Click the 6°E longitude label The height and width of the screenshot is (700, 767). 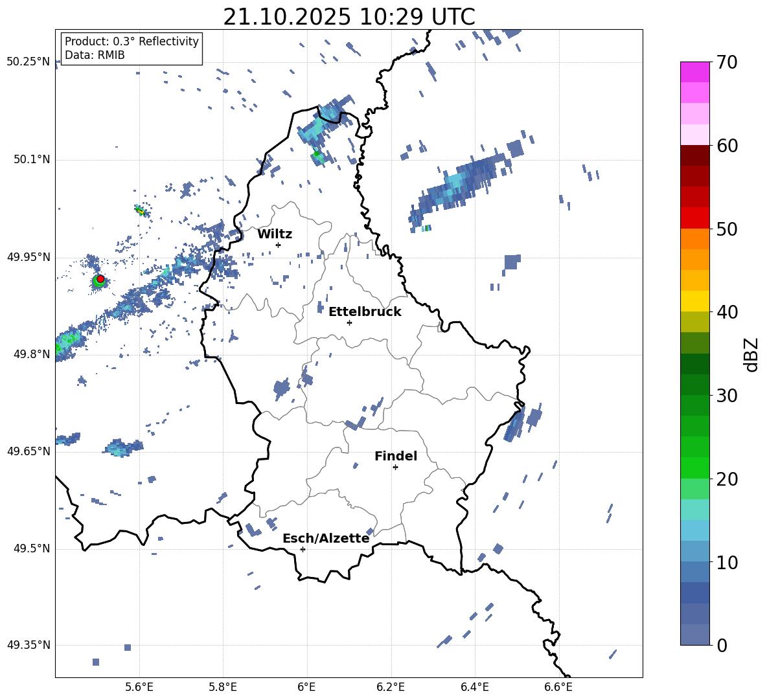coord(306,688)
